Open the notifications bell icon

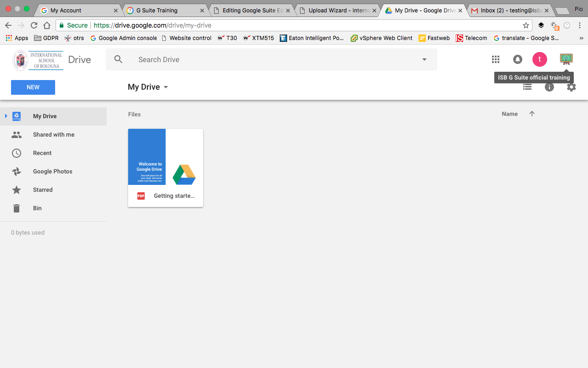[x=518, y=59]
